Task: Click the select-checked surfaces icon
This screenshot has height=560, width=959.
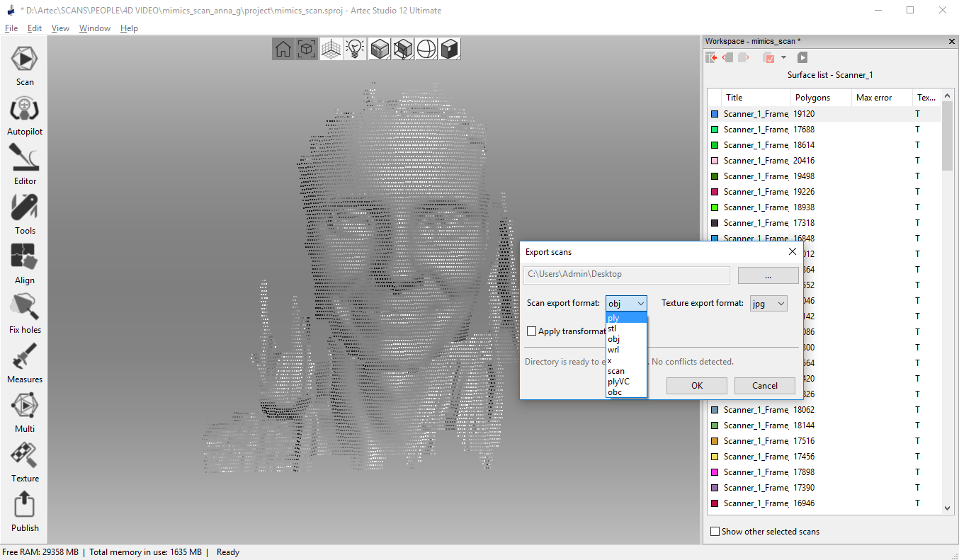Action: click(768, 58)
